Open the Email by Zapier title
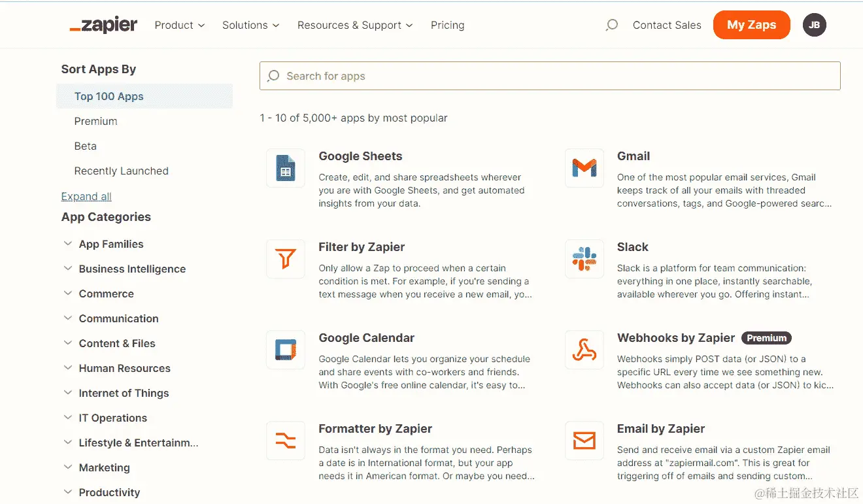Screen dimensions: 863x504 pos(661,429)
